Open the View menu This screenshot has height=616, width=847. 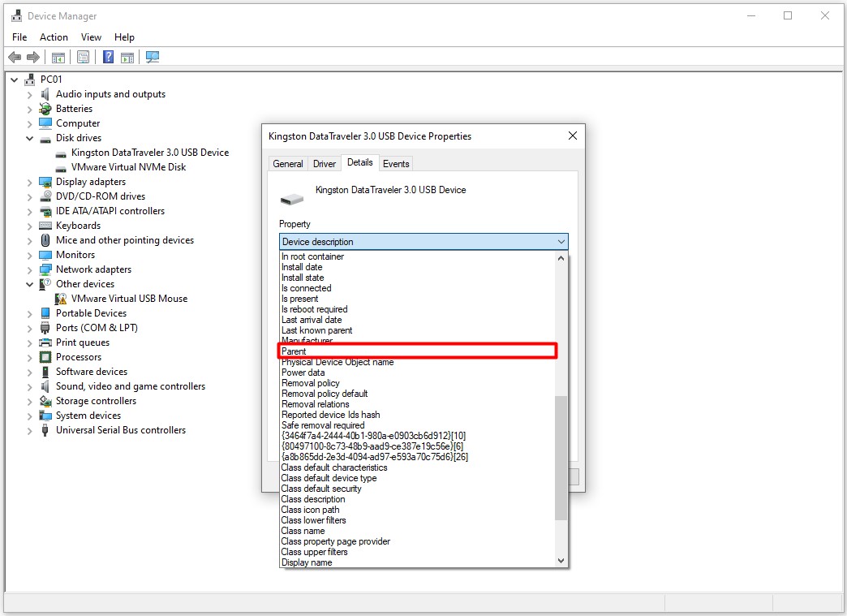click(x=92, y=37)
